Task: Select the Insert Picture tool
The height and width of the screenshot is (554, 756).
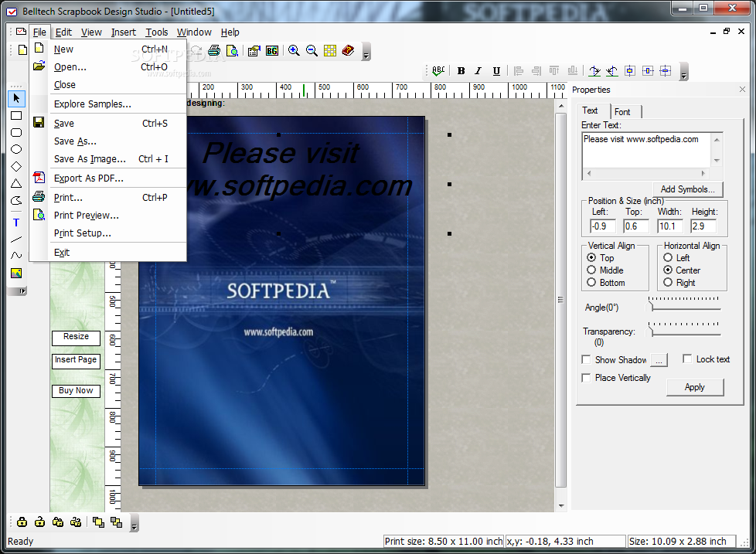Action: (16, 274)
